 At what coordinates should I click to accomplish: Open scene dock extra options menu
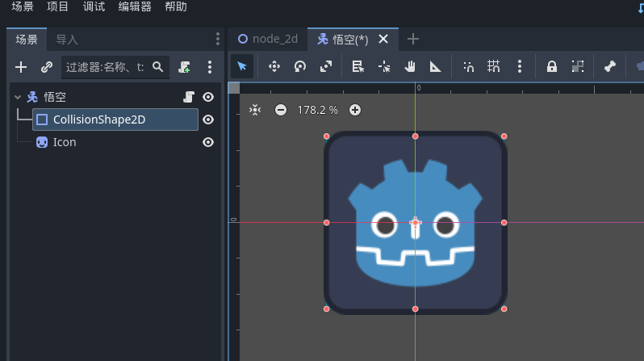point(210,67)
